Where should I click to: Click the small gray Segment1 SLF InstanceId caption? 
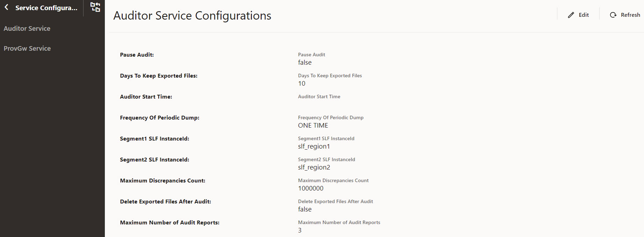pyautogui.click(x=326, y=139)
